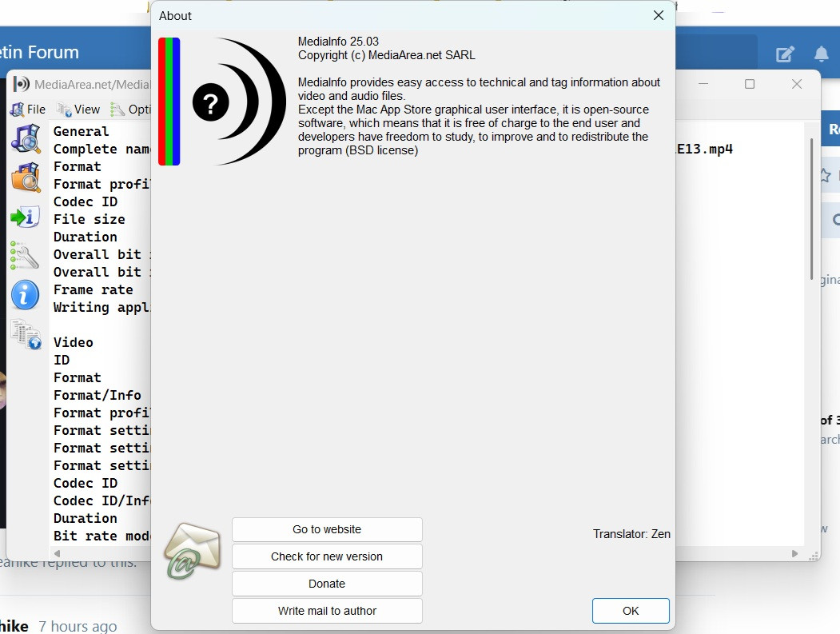Click the forum compose edit icon
The width and height of the screenshot is (840, 634).
(785, 54)
